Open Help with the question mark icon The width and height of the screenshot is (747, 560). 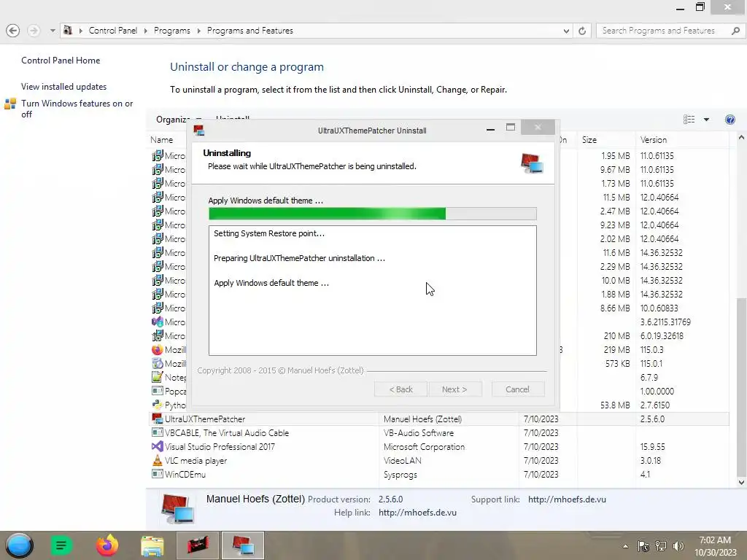coord(729,120)
